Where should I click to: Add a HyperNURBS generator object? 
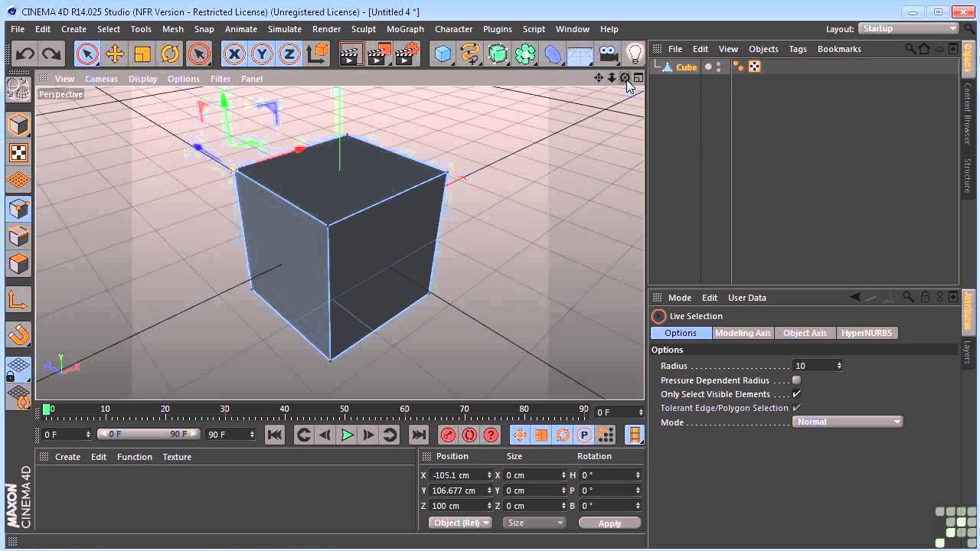[x=498, y=54]
